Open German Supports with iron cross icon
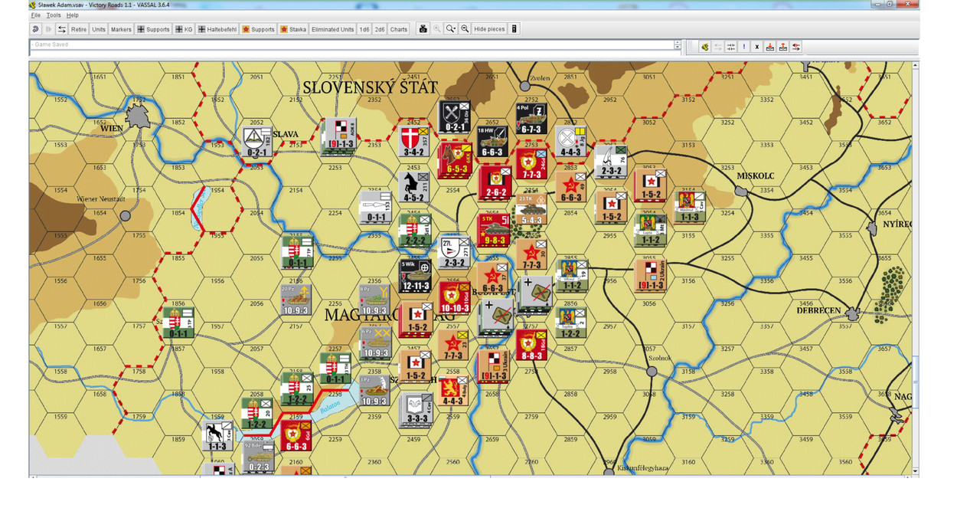980x531 pixels. click(x=153, y=29)
